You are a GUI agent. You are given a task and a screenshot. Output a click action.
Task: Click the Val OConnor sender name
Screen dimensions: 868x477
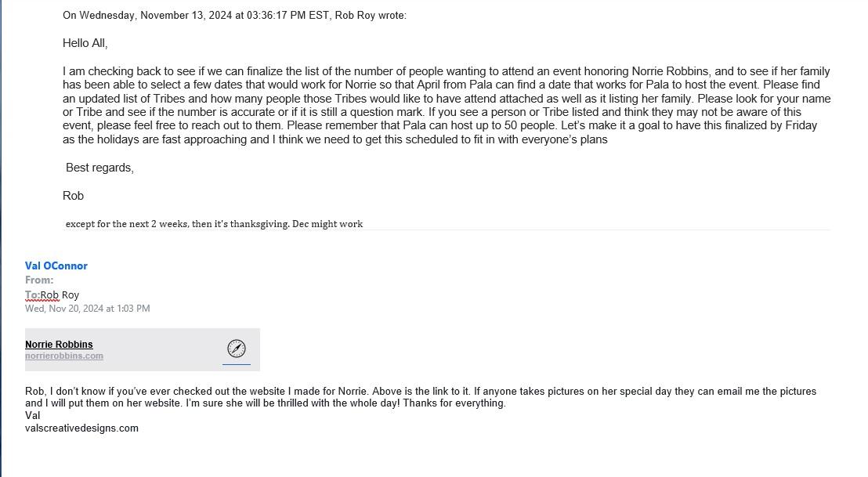[56, 266]
